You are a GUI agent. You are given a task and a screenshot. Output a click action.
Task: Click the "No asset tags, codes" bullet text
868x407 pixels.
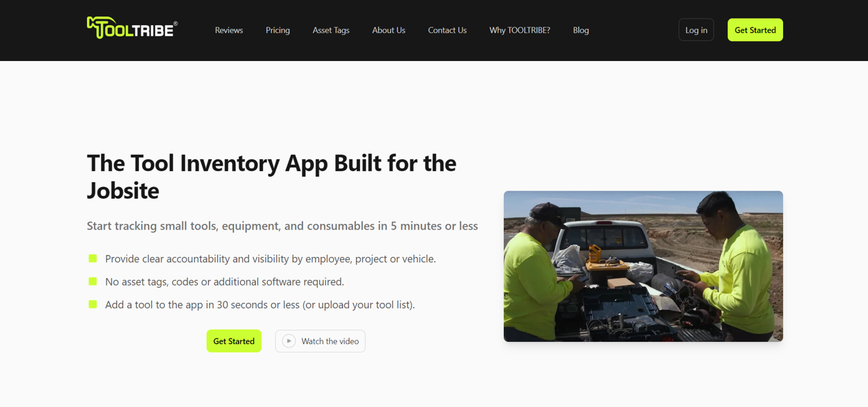pos(225,282)
